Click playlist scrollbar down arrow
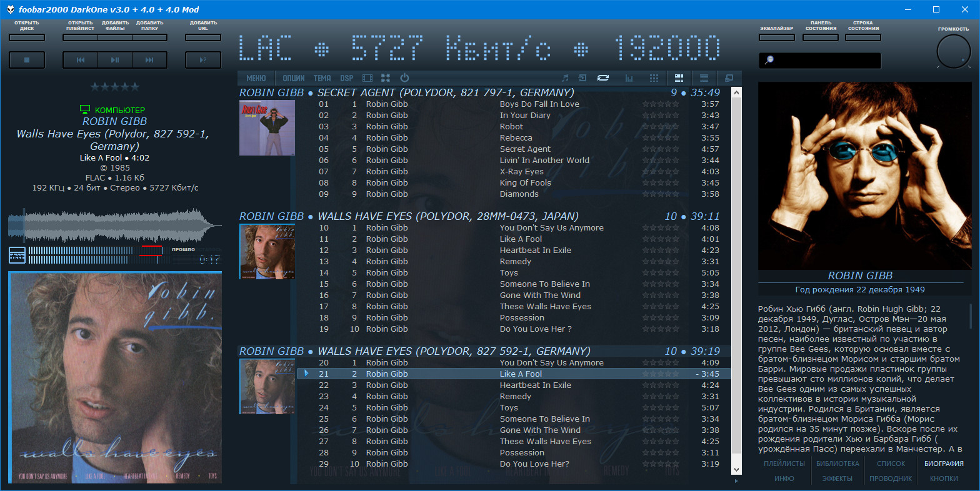Viewport: 980px width, 491px height. [x=736, y=470]
